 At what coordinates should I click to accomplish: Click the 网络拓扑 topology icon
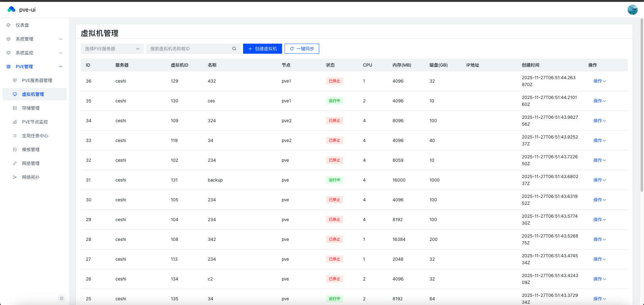pyautogui.click(x=15, y=177)
